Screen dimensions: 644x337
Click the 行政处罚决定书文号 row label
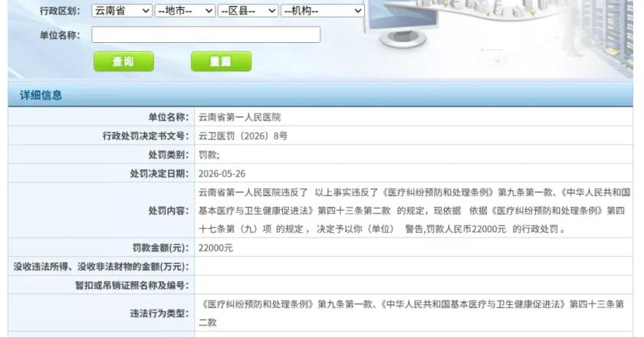pos(146,136)
